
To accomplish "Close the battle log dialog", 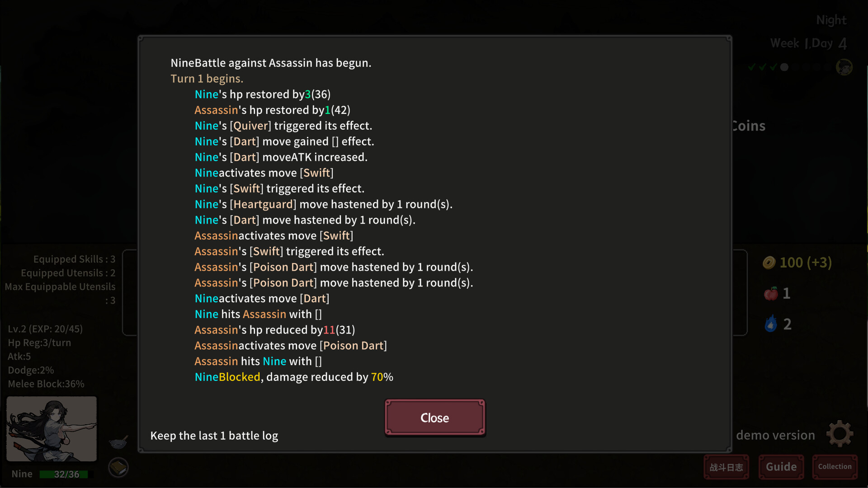I will [x=434, y=418].
